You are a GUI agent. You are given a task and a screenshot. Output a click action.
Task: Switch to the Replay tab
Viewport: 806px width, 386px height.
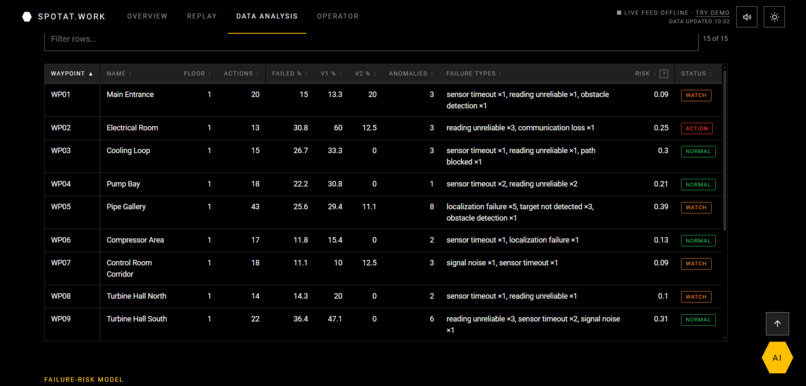(202, 16)
